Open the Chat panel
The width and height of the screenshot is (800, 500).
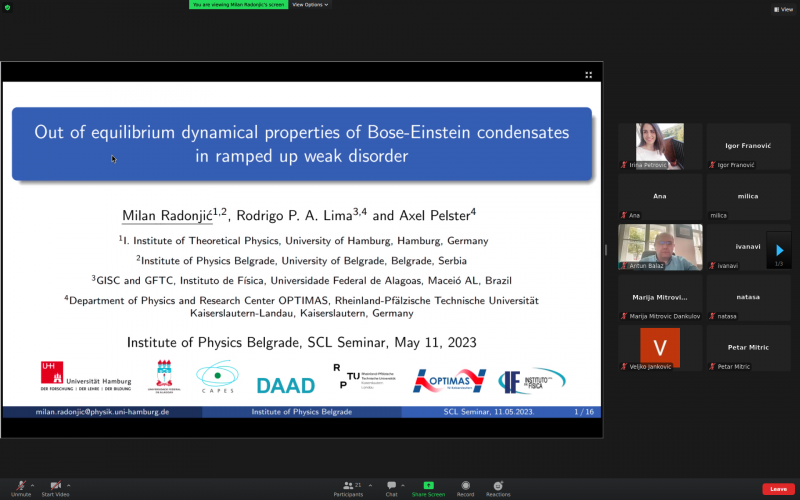point(391,488)
